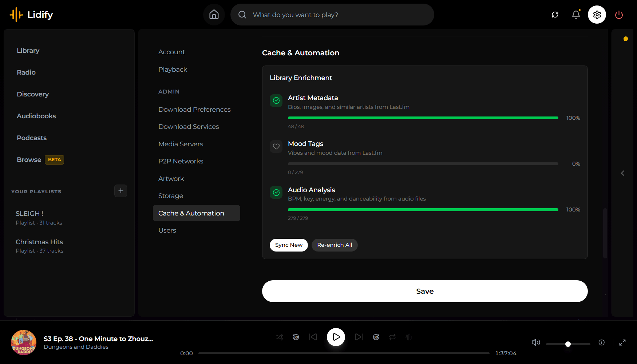This screenshot has width=637, height=364.
Task: Open the notifications bell
Action: [576, 15]
